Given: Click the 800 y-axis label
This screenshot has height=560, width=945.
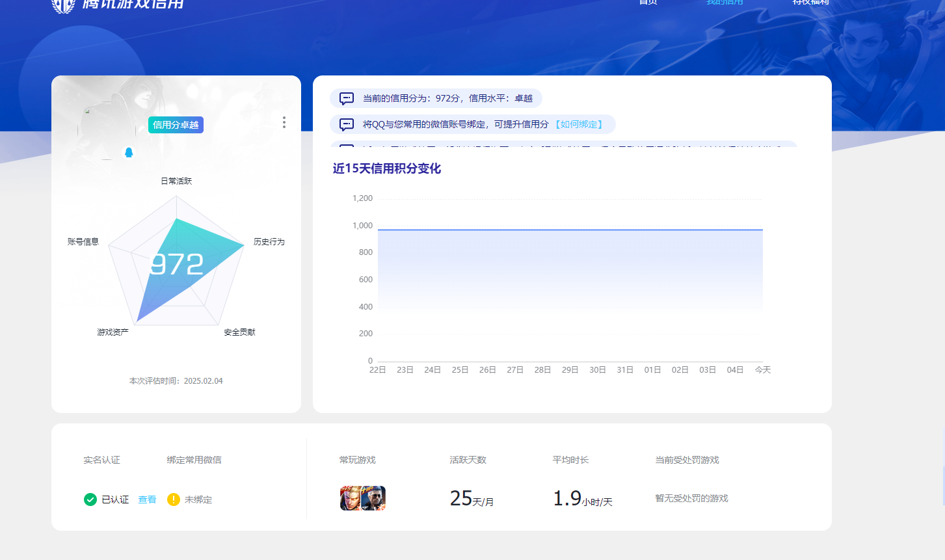Looking at the screenshot, I should (x=366, y=252).
